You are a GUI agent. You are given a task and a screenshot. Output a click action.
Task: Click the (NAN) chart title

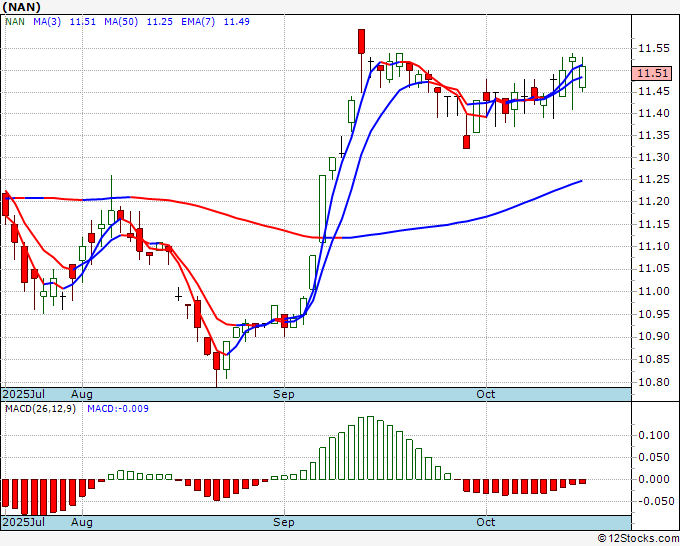[x=22, y=7]
